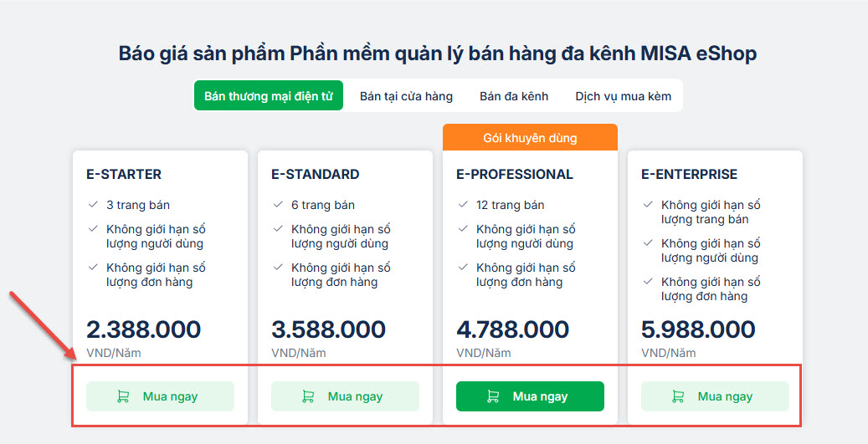The width and height of the screenshot is (868, 444).
Task: Show the 'Dịch vụ mua kèm' tab
Action: tap(623, 96)
